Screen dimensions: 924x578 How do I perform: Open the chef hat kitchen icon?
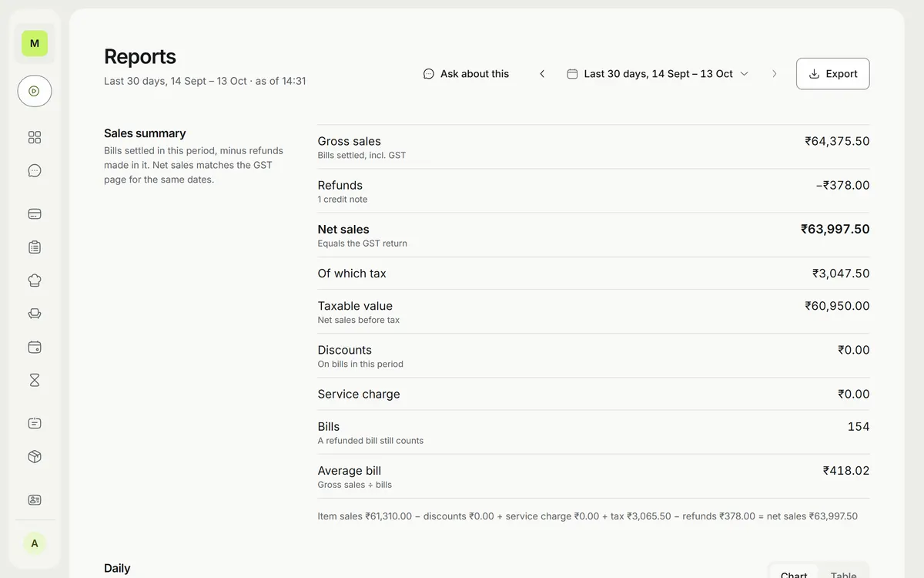pos(35,281)
